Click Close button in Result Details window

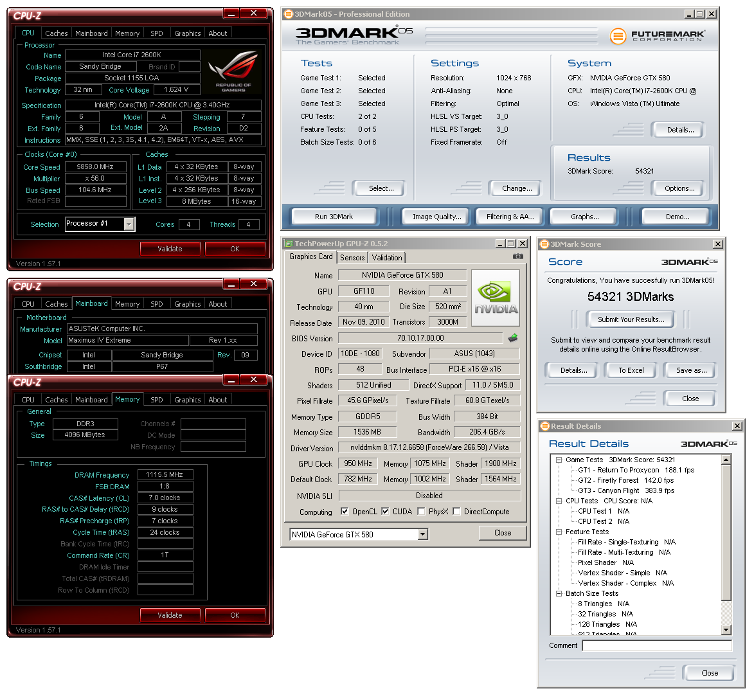click(x=709, y=673)
